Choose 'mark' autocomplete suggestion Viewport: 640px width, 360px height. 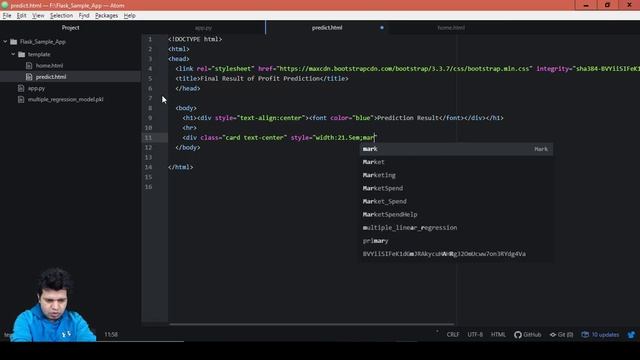(456, 149)
